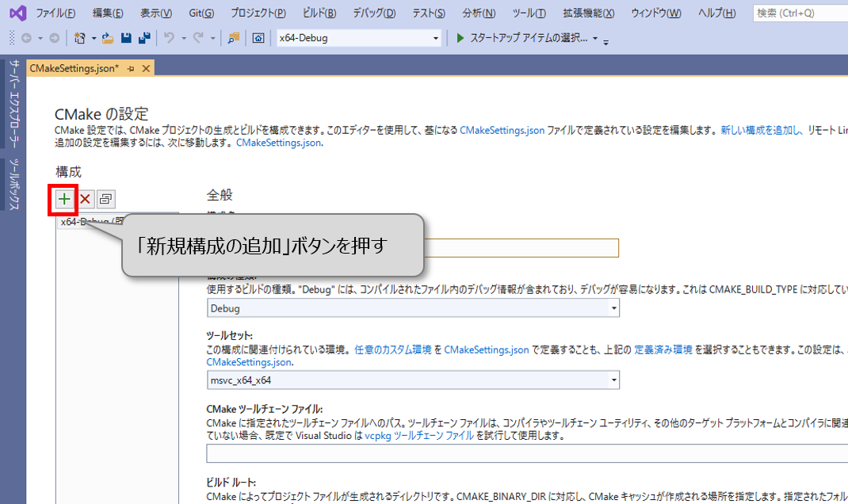The width and height of the screenshot is (848, 504).
Task: Click the ツールセット: label
Action: 229,335
